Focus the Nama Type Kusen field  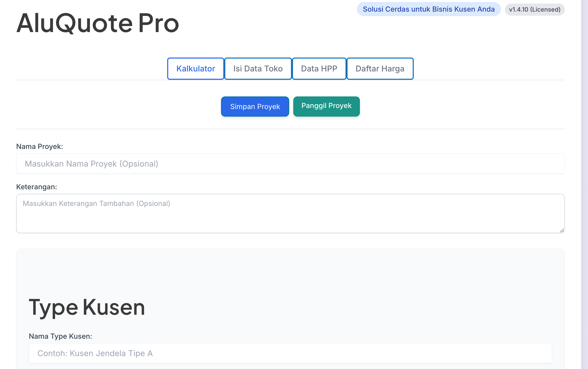coord(290,353)
